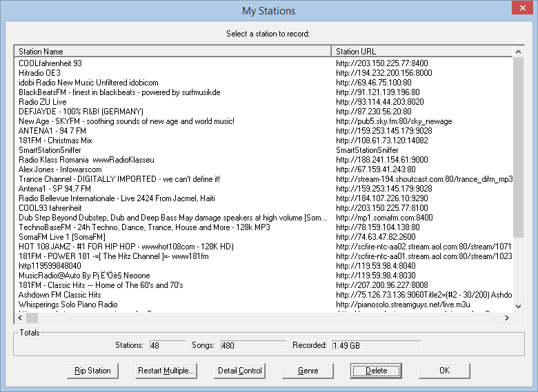Select HOT 108 JAMZ station row
538x392 pixels.
click(x=126, y=247)
